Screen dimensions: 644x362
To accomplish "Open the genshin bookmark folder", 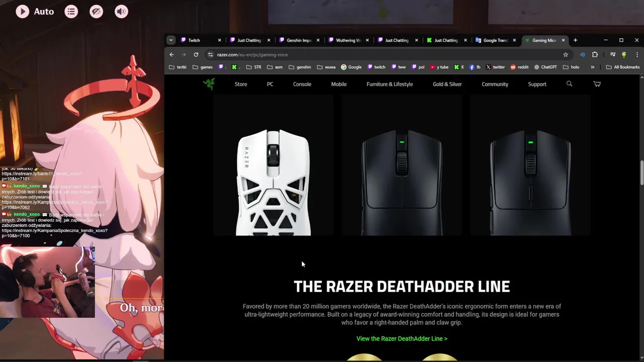I will point(300,67).
